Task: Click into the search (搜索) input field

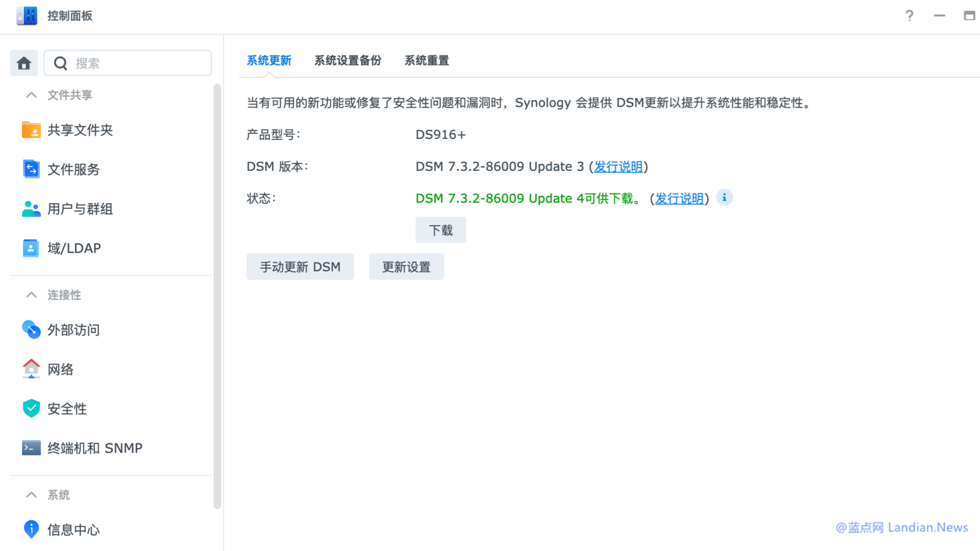Action: point(128,63)
